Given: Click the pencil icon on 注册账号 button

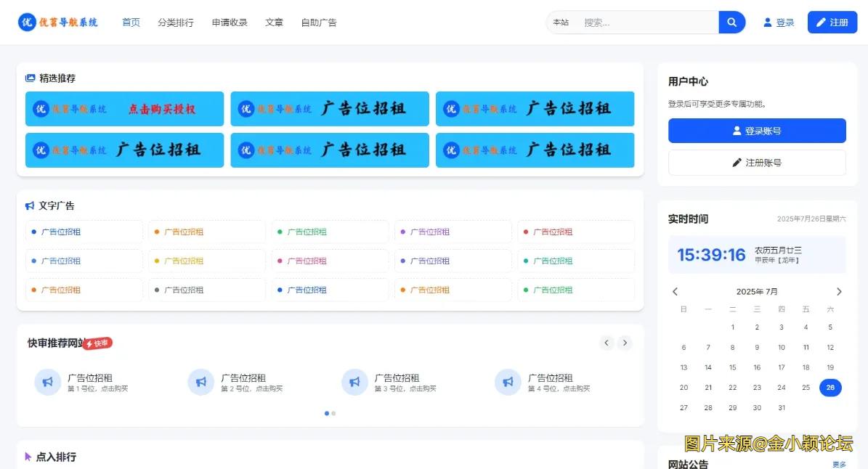Looking at the screenshot, I should click(x=736, y=162).
